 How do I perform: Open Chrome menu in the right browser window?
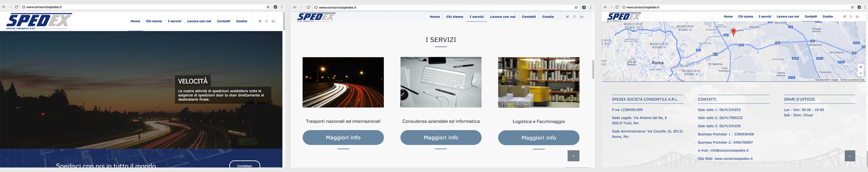tap(865, 7)
